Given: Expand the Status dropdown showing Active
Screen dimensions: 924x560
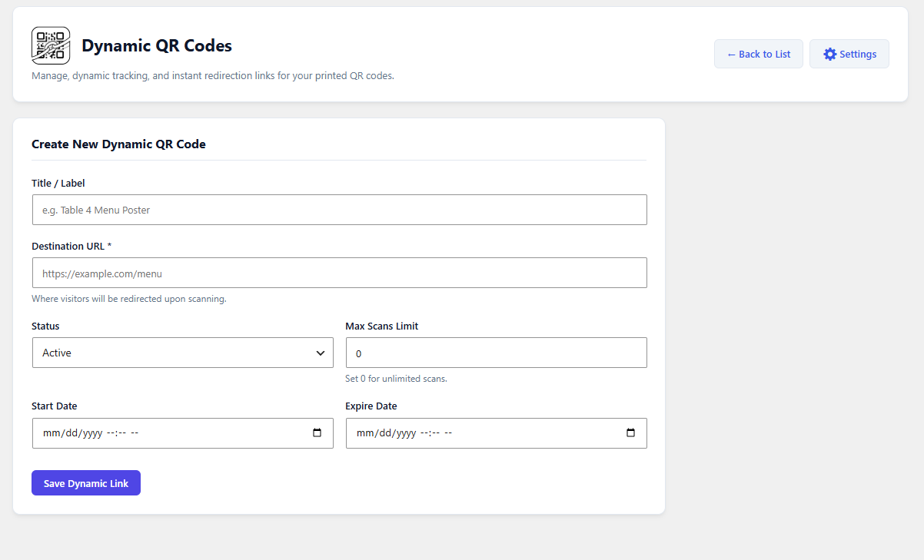Looking at the screenshot, I should [x=183, y=353].
